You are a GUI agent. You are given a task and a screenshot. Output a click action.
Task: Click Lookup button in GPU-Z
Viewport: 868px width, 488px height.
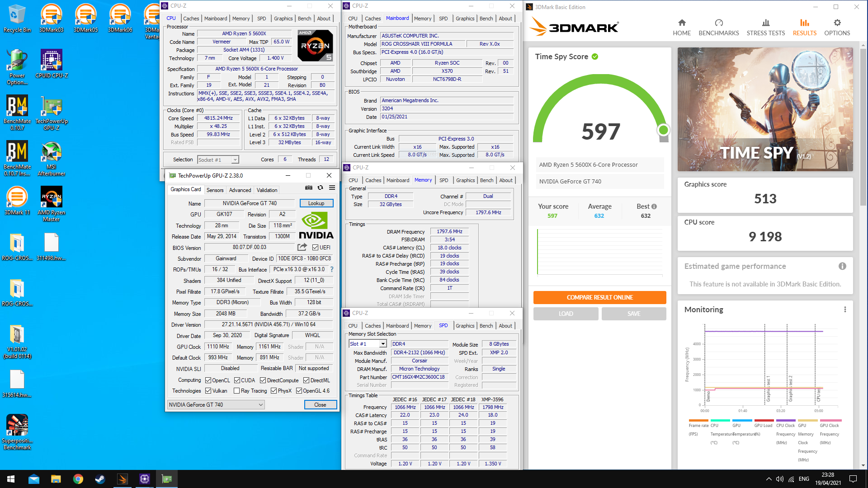316,203
